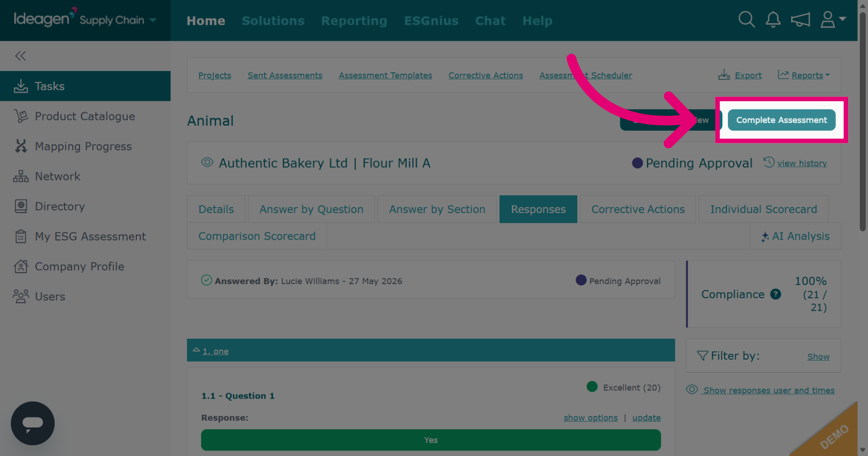The image size is (868, 456).
Task: Open the Corrective Actions top link
Action: [x=486, y=75]
